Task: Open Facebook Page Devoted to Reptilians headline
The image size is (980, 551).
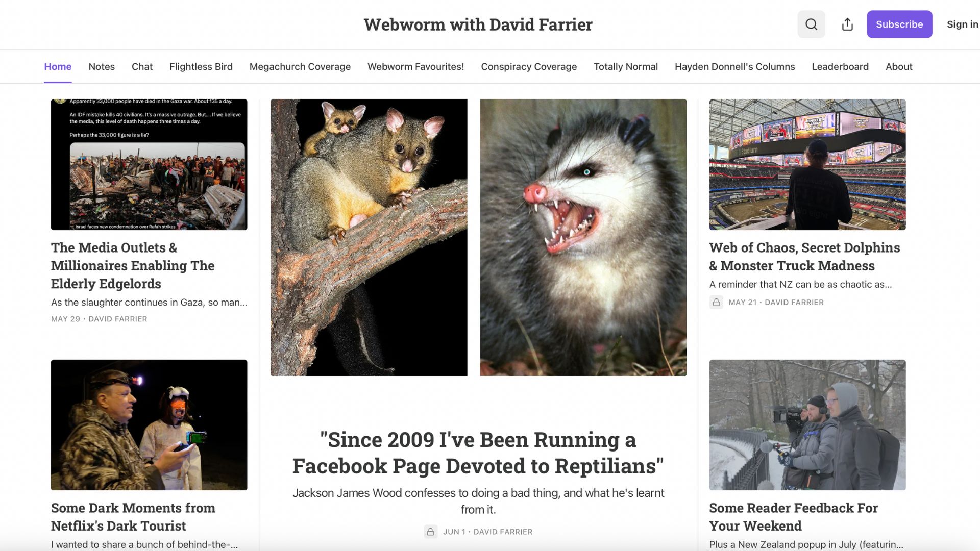Action: pyautogui.click(x=478, y=453)
